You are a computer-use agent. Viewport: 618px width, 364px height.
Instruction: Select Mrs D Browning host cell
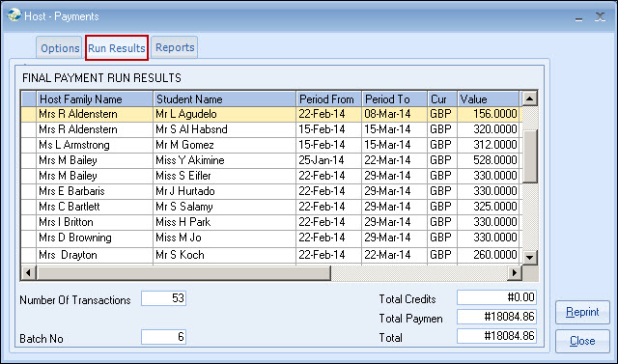click(95, 238)
